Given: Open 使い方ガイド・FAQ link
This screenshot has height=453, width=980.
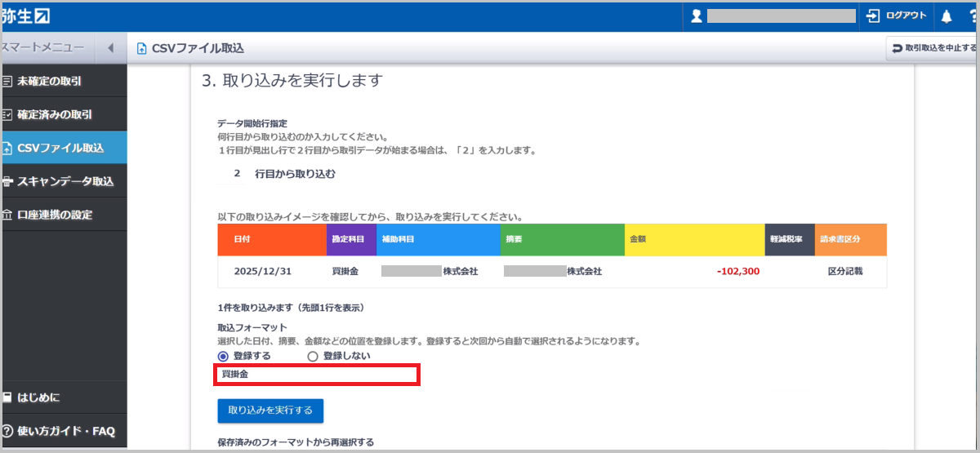Looking at the screenshot, I should coord(64,430).
